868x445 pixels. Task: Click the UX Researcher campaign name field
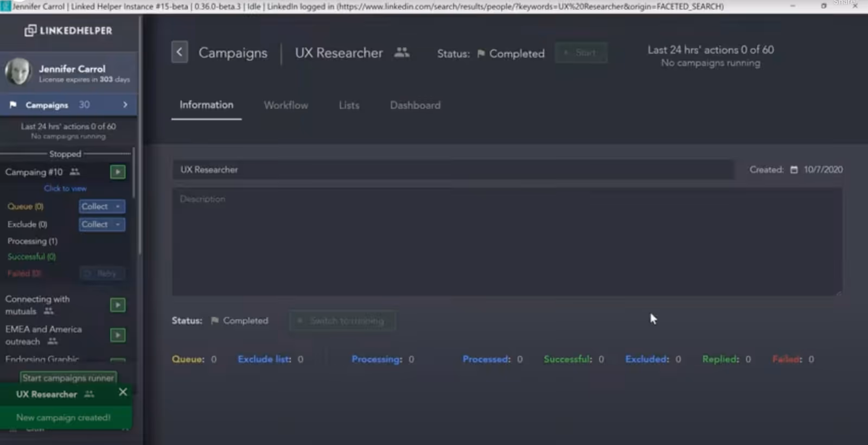point(453,170)
